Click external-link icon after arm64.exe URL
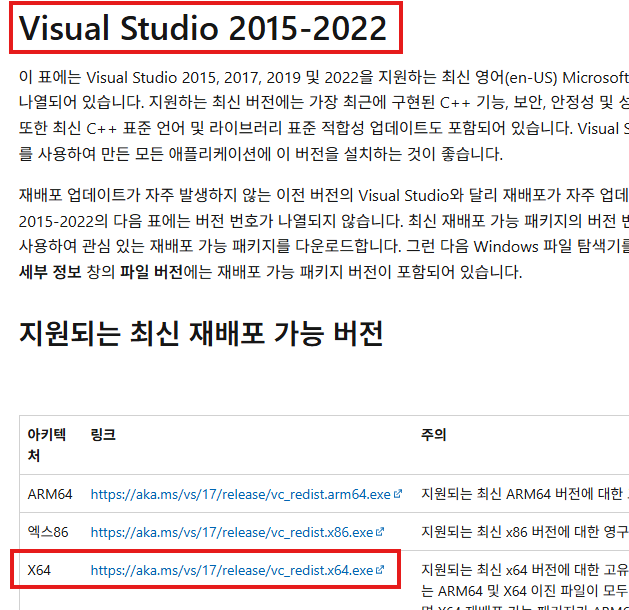This screenshot has height=610, width=629. click(398, 494)
